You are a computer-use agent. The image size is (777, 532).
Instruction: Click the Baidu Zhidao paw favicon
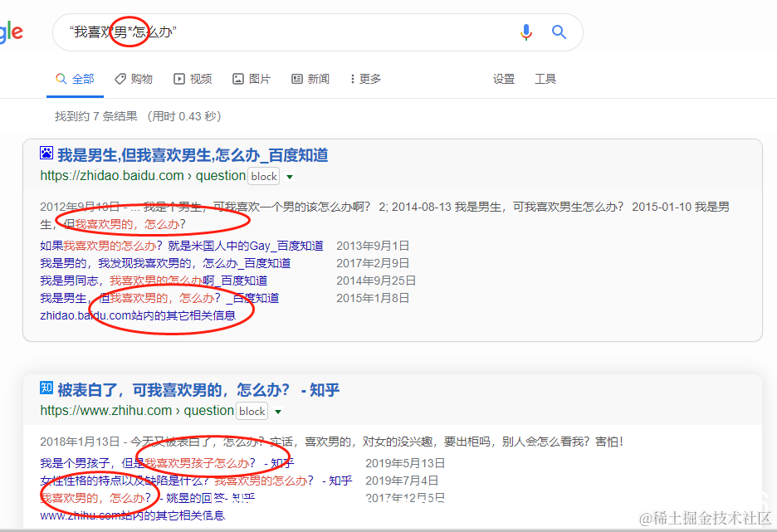point(46,153)
